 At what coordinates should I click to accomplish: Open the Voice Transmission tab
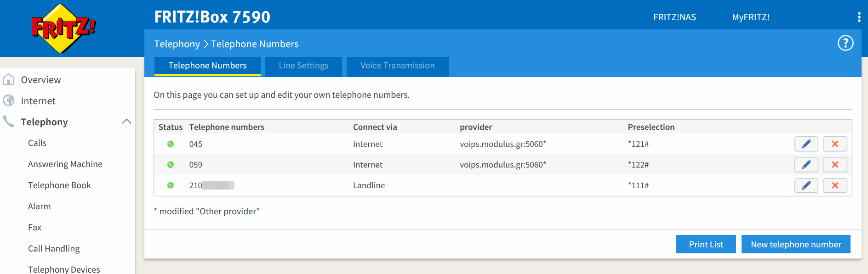click(x=397, y=66)
